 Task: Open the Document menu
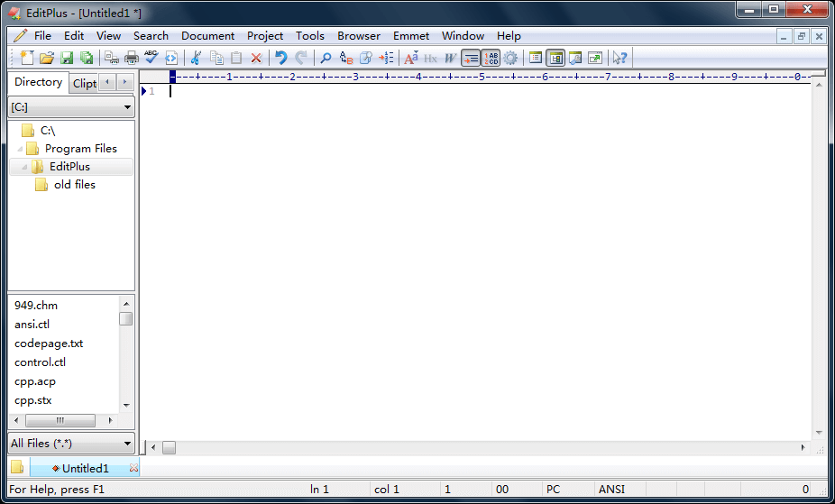click(207, 36)
